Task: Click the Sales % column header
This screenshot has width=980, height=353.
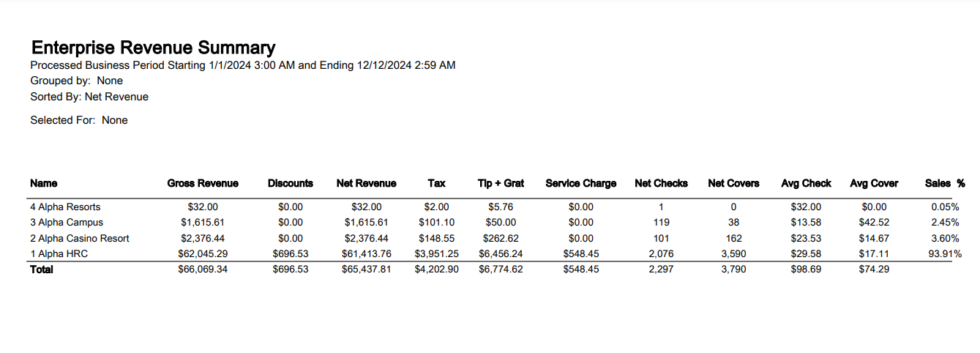Action: click(x=945, y=183)
